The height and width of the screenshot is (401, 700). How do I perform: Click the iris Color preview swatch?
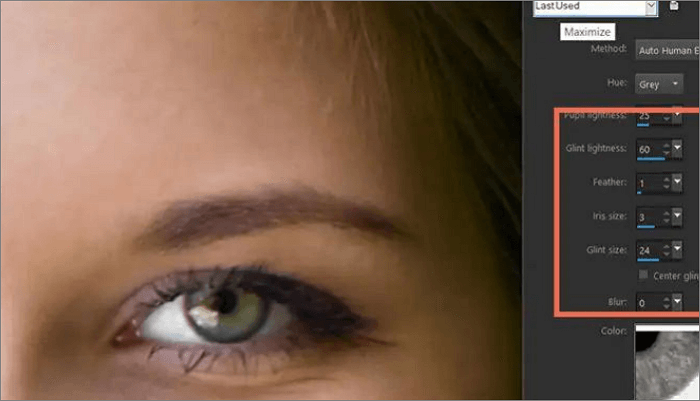click(x=668, y=365)
